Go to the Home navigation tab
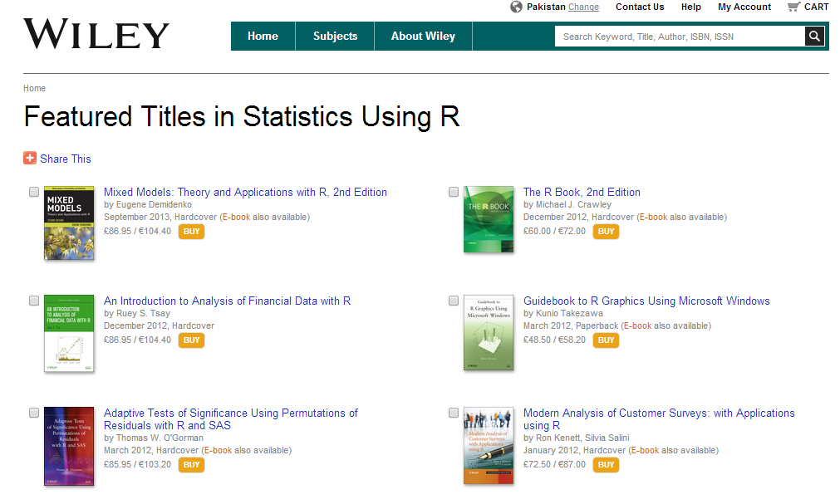Viewport: 840px width, 504px height. 263,37
